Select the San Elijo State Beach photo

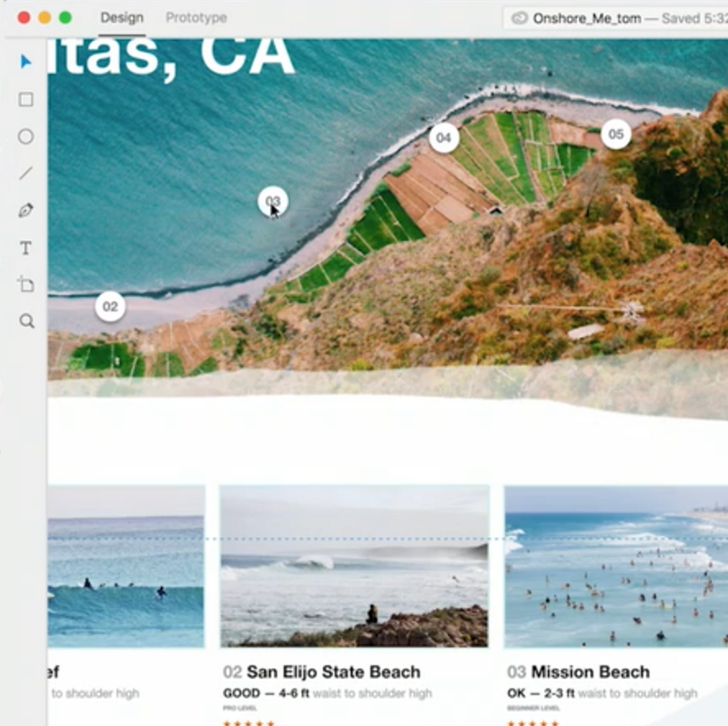pos(354,566)
